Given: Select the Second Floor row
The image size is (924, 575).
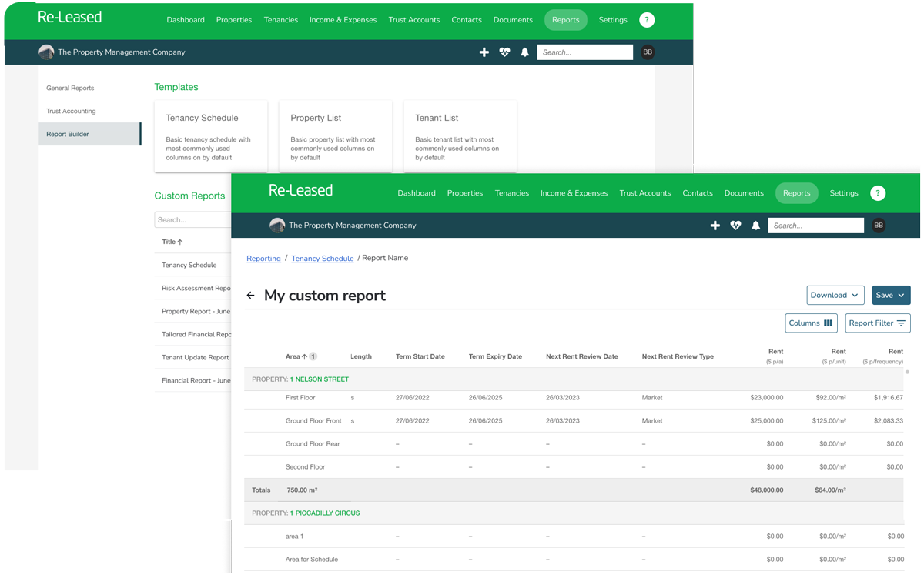Looking at the screenshot, I should pos(574,467).
